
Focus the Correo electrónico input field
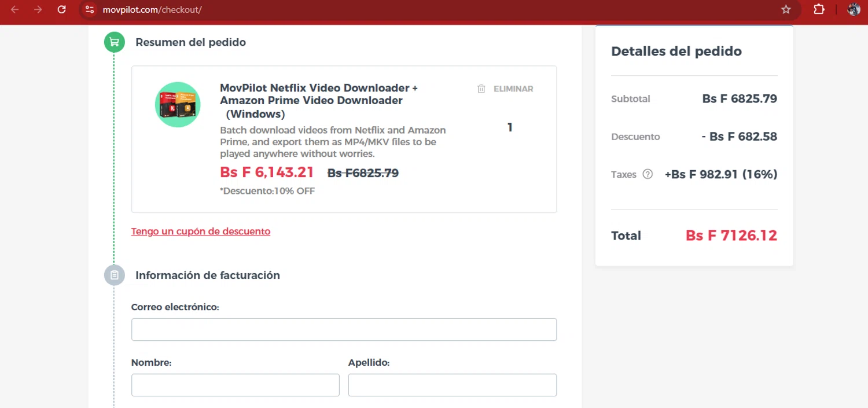click(344, 329)
